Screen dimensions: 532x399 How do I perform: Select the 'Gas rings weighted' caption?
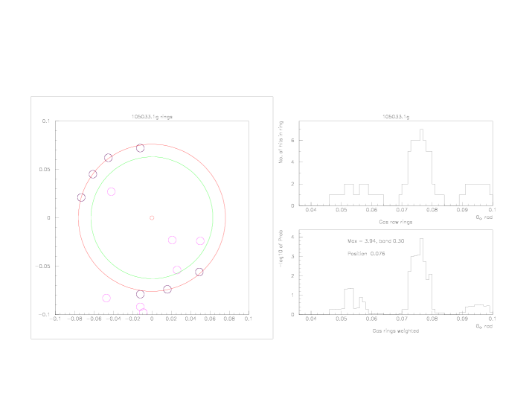[396, 331]
